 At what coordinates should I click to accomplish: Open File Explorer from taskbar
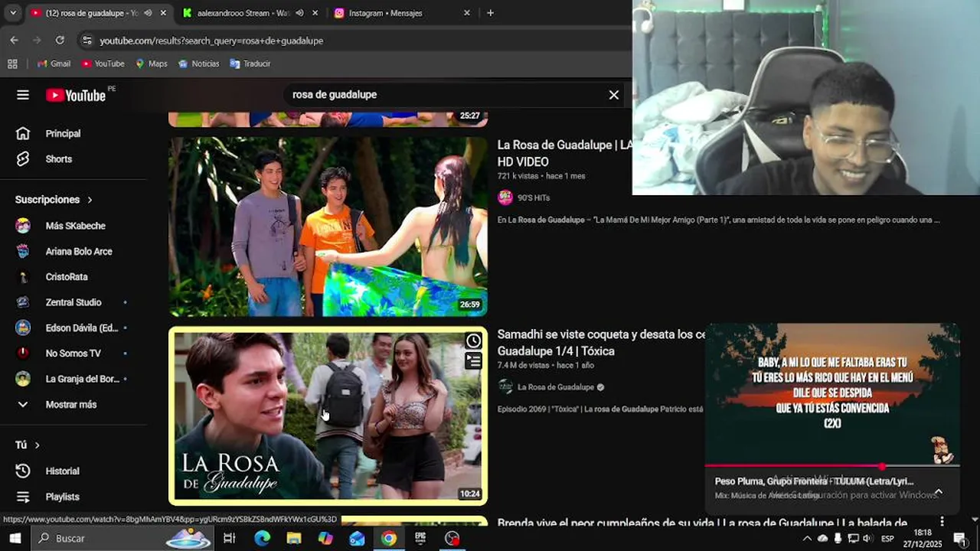point(294,538)
